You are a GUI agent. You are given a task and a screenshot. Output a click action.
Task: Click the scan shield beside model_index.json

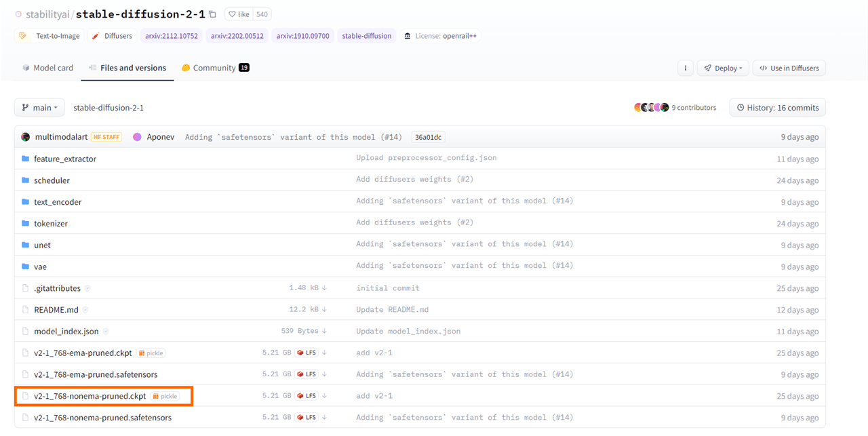tap(106, 332)
